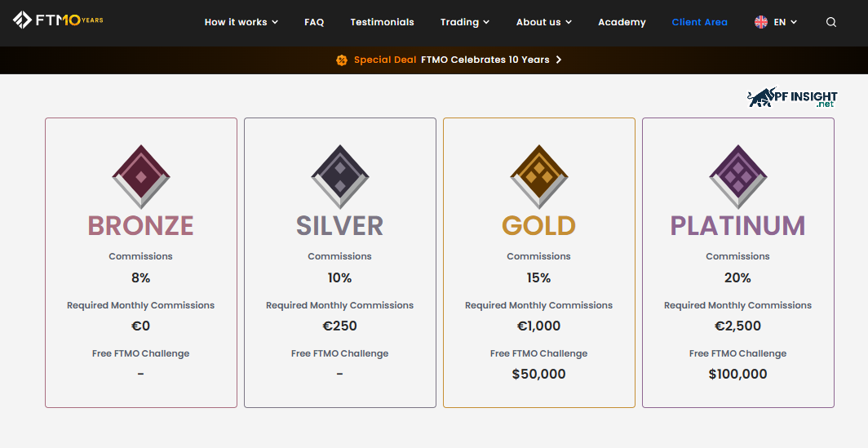Viewport: 868px width, 448px height.
Task: Expand the Trading dropdown menu
Action: pos(464,22)
